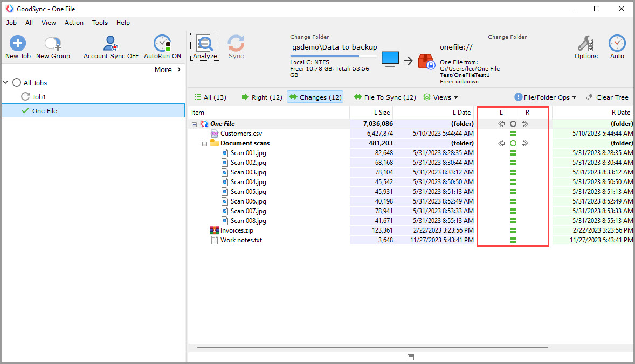The image size is (635, 364).
Task: Click the gsdemo\Data to backup path field
Action: [x=335, y=47]
